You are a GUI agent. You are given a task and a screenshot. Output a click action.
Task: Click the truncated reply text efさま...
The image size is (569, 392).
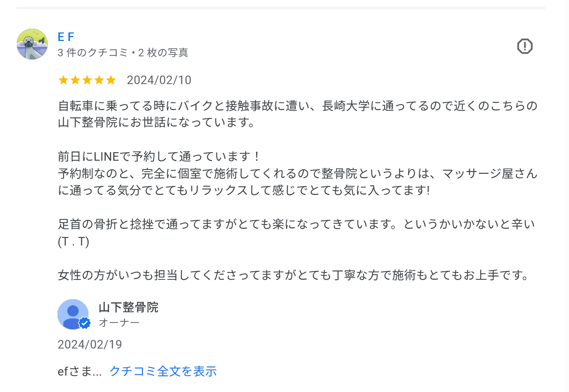pos(79,371)
